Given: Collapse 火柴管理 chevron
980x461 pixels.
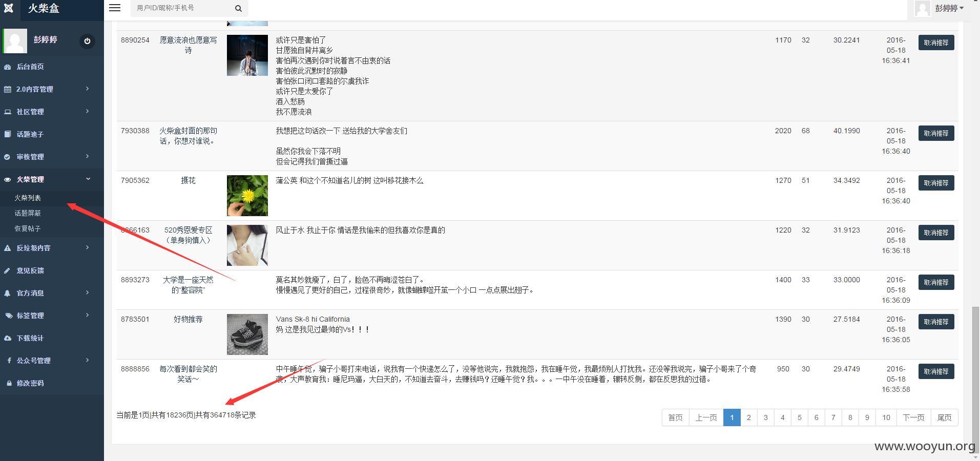Looking at the screenshot, I should point(88,179).
